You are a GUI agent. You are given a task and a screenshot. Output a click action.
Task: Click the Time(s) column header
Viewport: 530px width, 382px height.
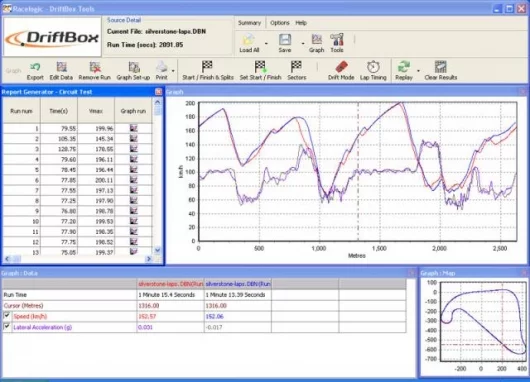59,111
